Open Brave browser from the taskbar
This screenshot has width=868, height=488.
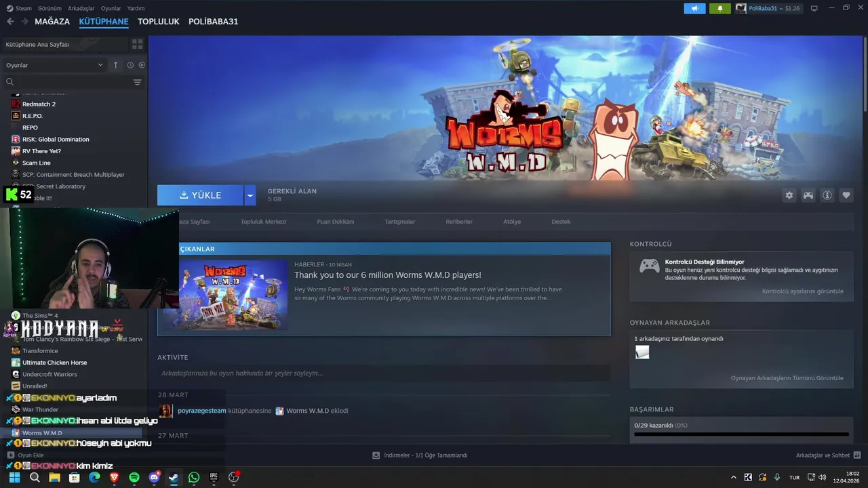114,477
